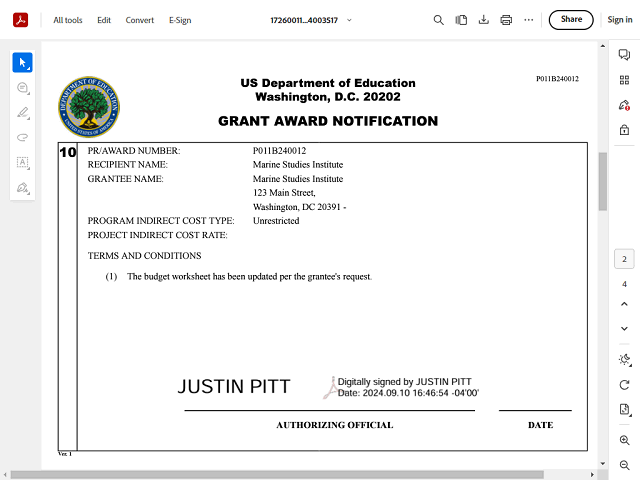Download the file with save icon
This screenshot has height=480, width=640.
coord(484,20)
